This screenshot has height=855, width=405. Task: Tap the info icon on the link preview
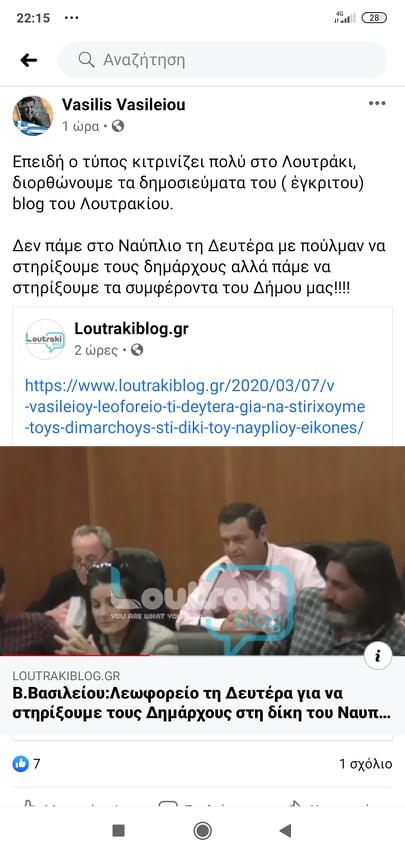click(x=378, y=655)
